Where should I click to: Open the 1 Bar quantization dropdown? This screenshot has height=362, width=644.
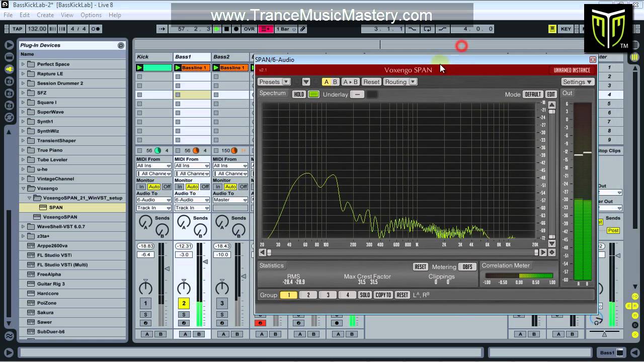coord(286,29)
